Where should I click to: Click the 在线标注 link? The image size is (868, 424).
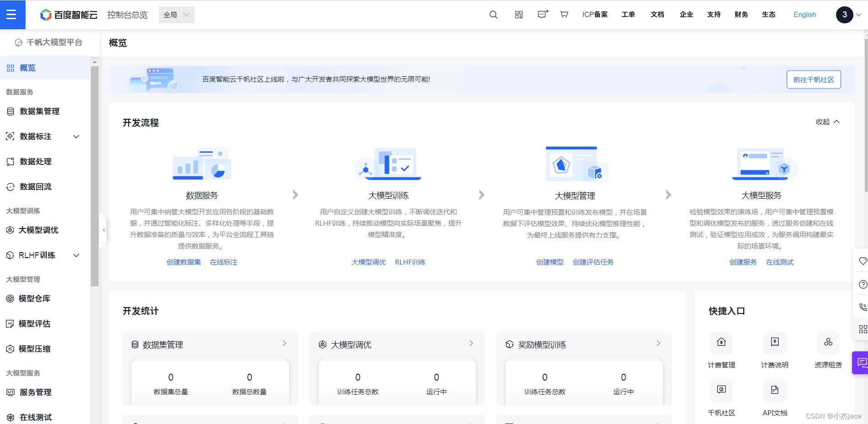pos(224,262)
